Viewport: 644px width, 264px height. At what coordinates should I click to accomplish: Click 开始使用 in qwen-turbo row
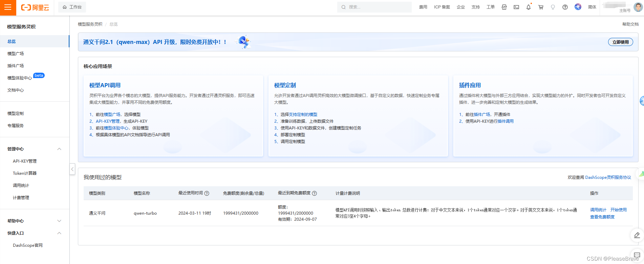tap(619, 210)
